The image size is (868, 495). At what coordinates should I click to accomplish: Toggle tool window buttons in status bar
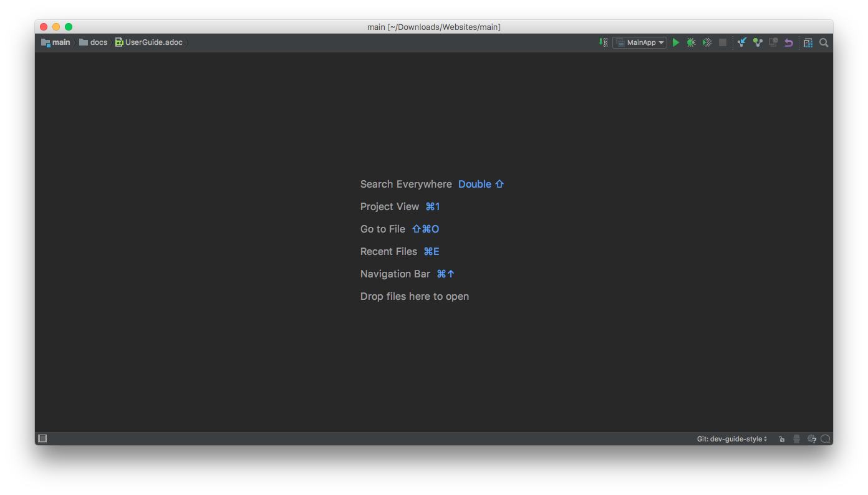42,439
